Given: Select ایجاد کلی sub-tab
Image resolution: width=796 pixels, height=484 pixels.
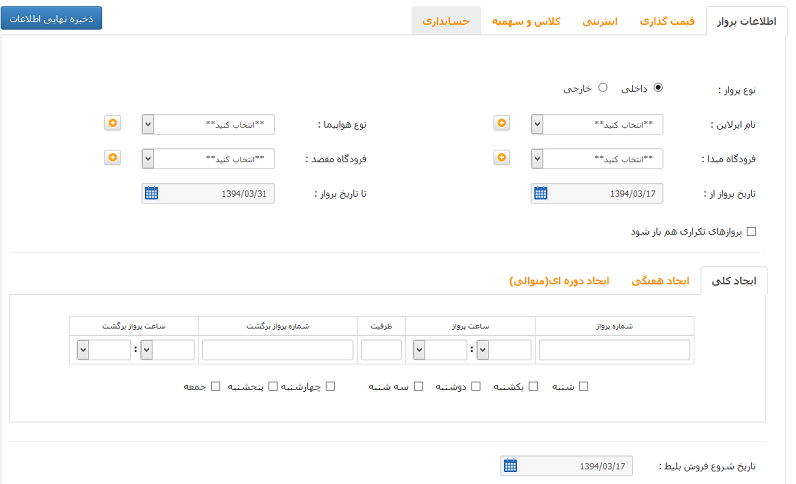Looking at the screenshot, I should pos(734,281).
